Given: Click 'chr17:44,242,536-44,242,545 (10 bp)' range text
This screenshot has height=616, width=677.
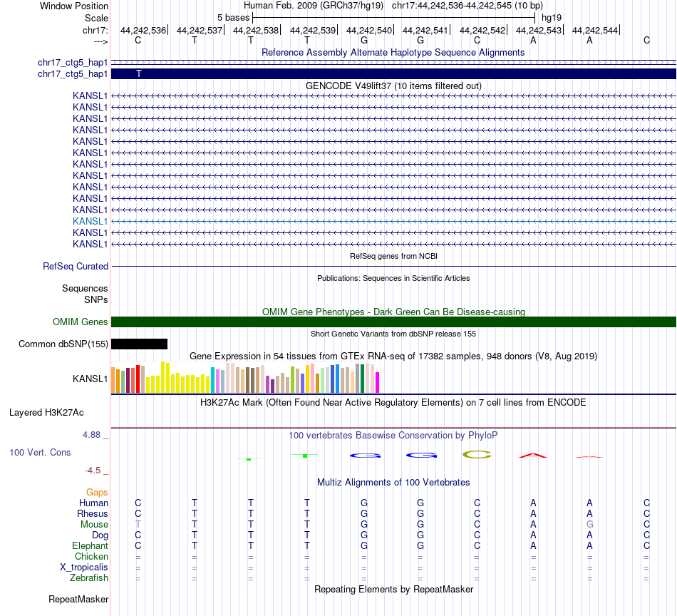Looking at the screenshot, I should 467,6.
